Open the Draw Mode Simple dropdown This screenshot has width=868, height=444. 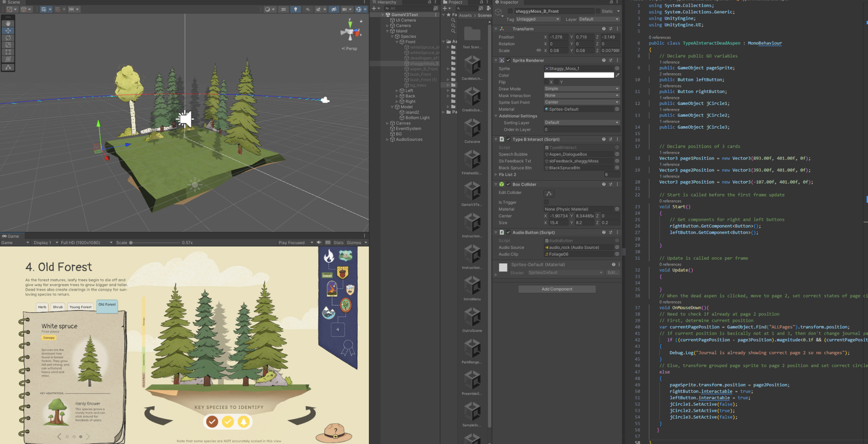[x=582, y=89]
